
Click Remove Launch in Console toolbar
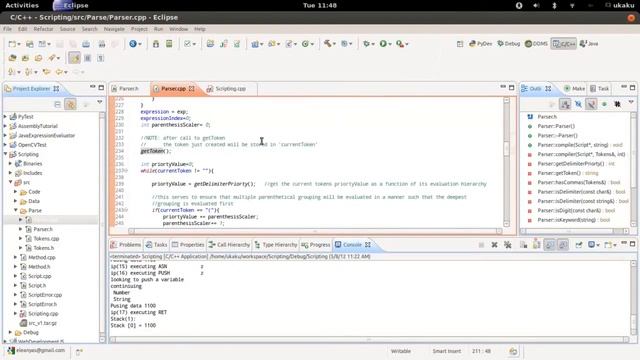(x=494, y=244)
